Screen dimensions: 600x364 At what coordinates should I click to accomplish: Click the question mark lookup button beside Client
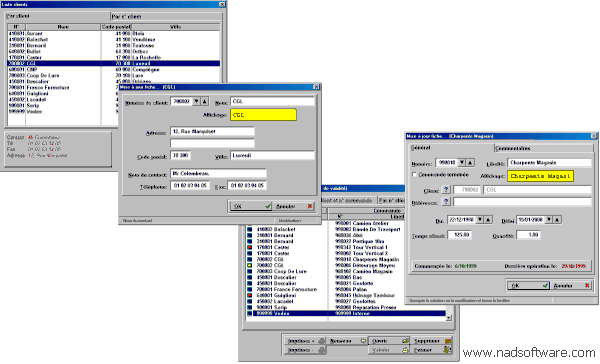(x=446, y=189)
